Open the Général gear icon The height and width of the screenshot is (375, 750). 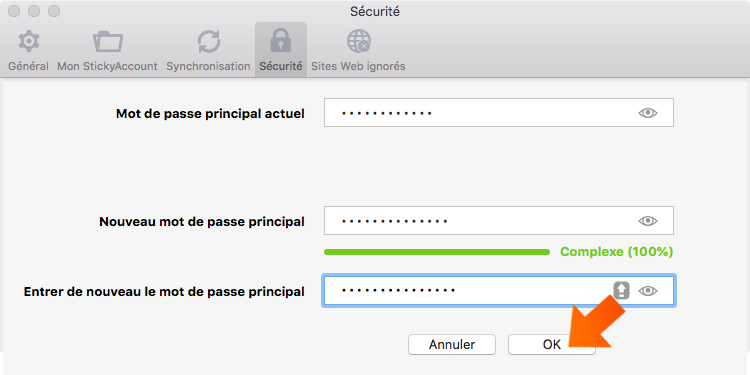pos(29,42)
